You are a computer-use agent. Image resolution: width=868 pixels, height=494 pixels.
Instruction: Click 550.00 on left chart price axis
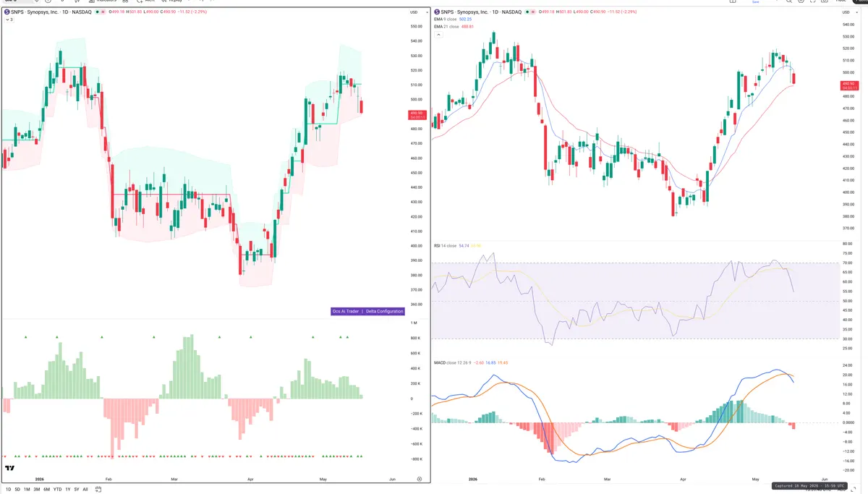tap(417, 26)
